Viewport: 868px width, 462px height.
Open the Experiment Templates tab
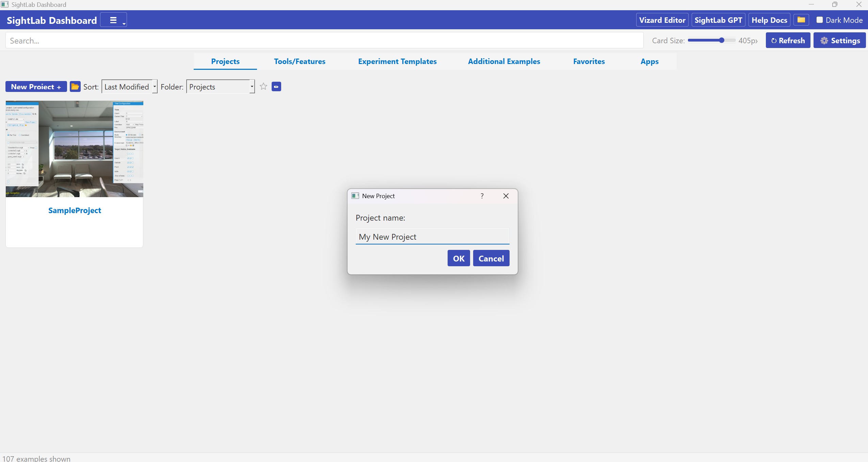click(397, 61)
